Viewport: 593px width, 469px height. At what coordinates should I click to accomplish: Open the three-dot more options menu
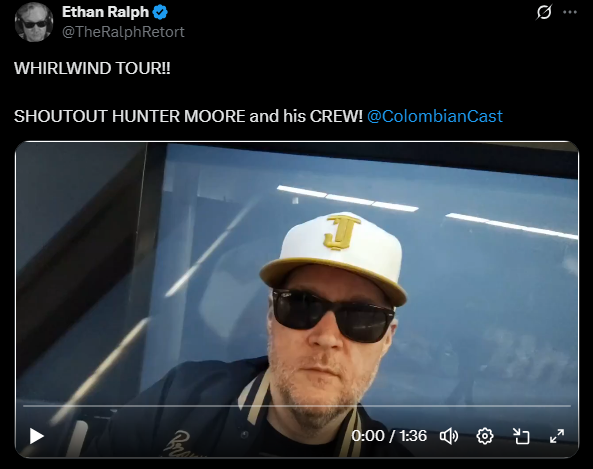coord(570,12)
